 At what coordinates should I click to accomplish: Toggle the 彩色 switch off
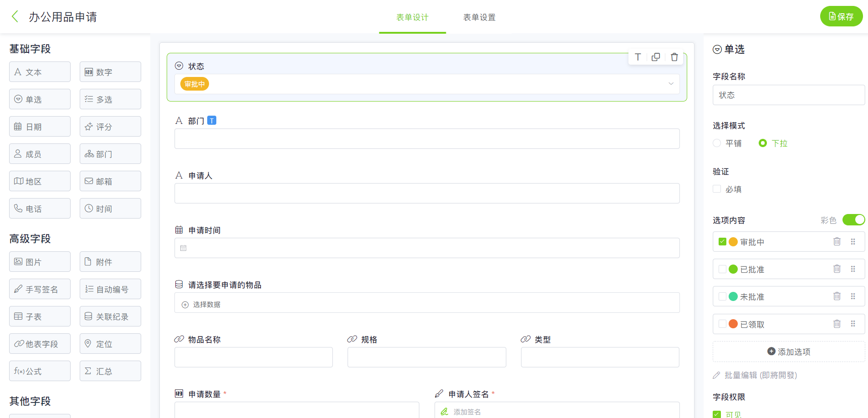pos(853,220)
